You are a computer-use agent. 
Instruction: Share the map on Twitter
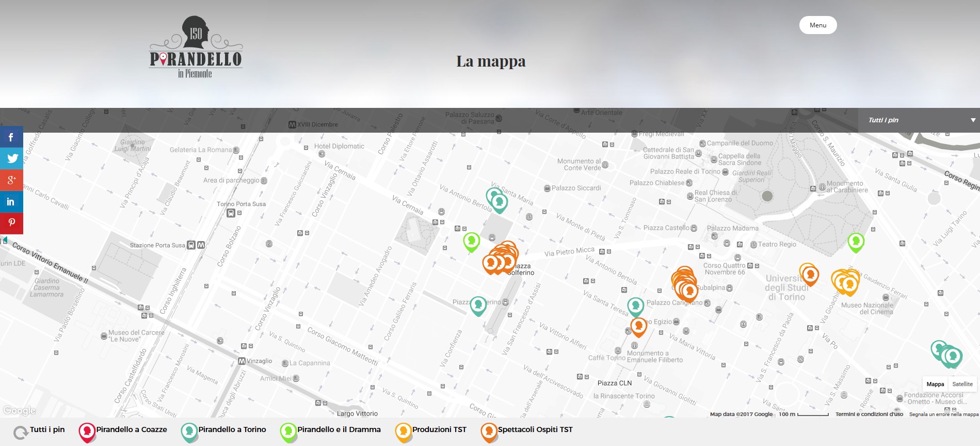point(11,158)
